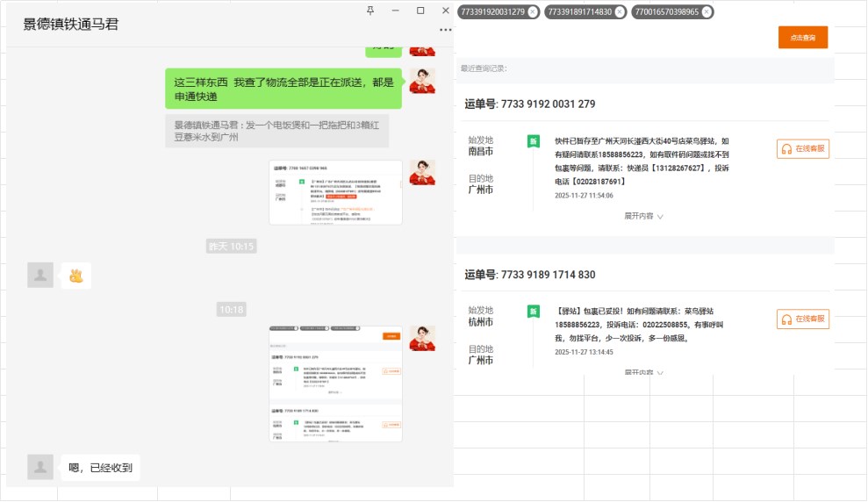The height and width of the screenshot is (502, 868).
Task: Open the chat three-dots more menu
Action: click(x=446, y=30)
